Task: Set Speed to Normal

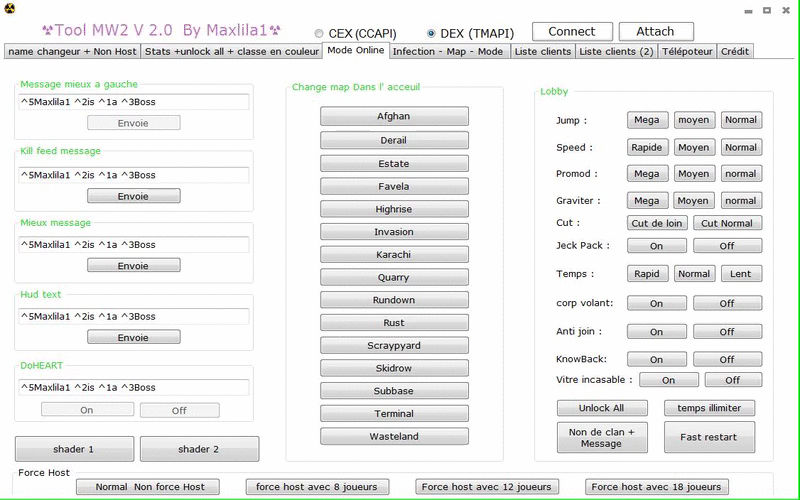Action: point(741,147)
